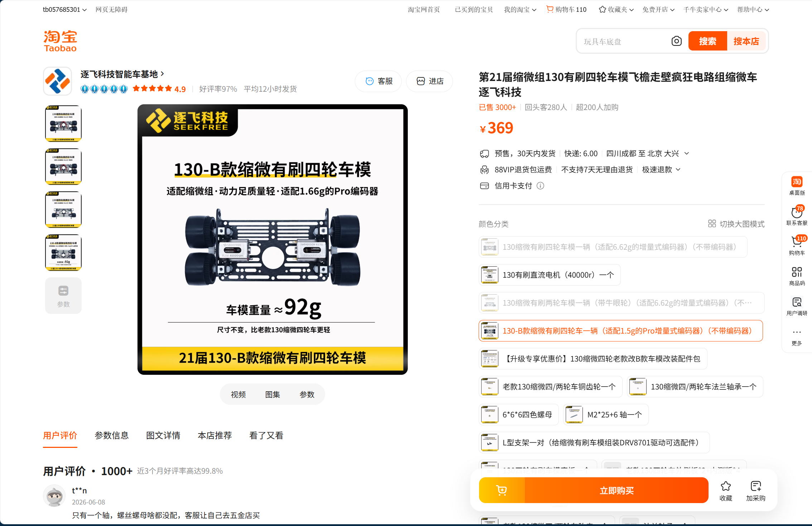Expand shipping destination 北京 大兴 chevron
The width and height of the screenshot is (812, 526).
point(687,153)
